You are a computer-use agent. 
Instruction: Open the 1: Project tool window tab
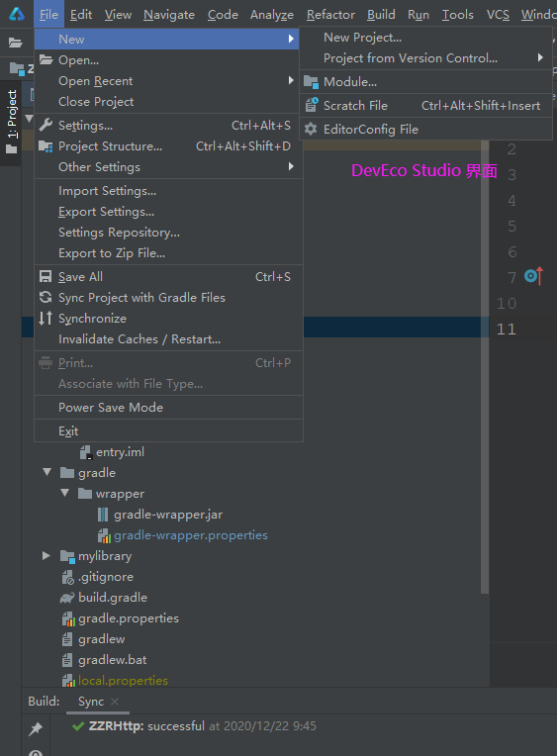click(x=12, y=122)
